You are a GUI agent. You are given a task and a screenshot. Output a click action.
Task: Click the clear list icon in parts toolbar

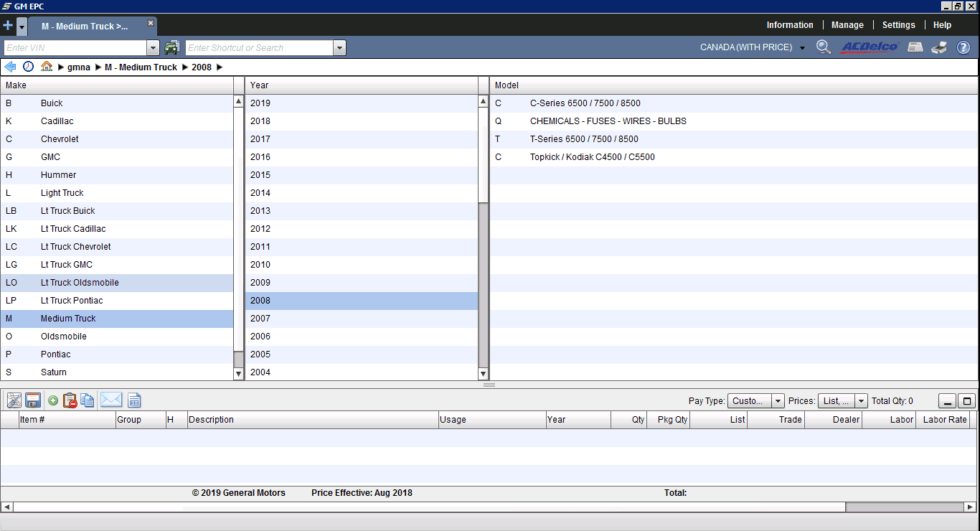click(x=14, y=400)
